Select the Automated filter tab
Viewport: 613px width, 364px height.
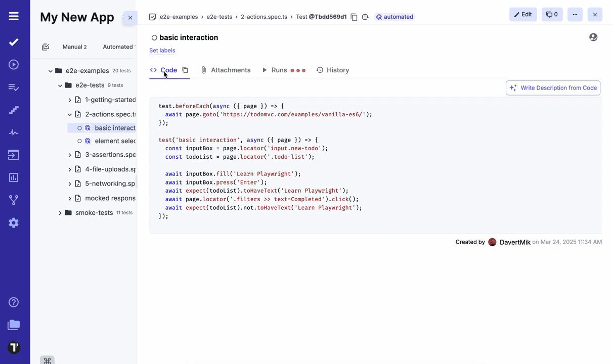(119, 47)
